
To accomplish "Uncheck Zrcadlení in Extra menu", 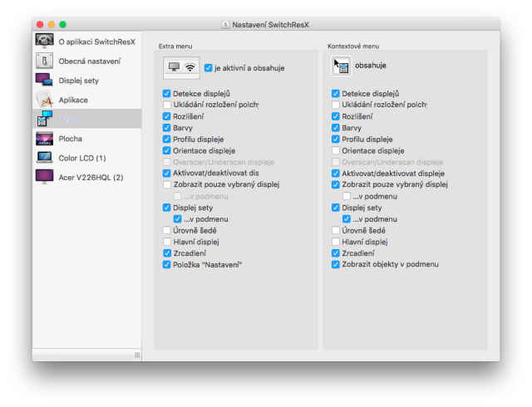I will click(166, 253).
